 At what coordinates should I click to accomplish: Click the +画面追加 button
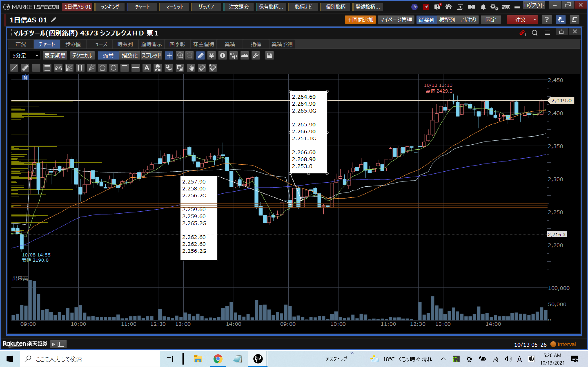(360, 20)
